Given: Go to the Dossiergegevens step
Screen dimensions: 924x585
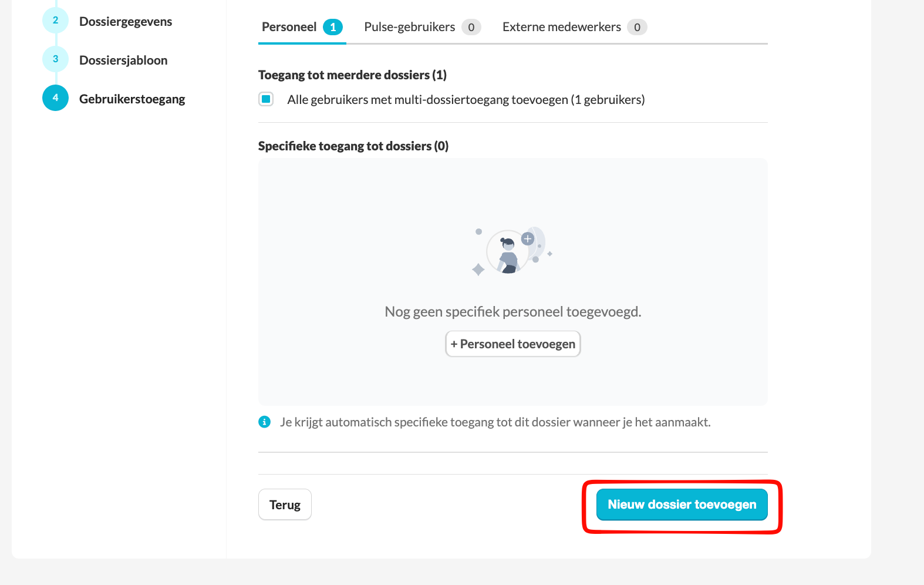Looking at the screenshot, I should [126, 22].
